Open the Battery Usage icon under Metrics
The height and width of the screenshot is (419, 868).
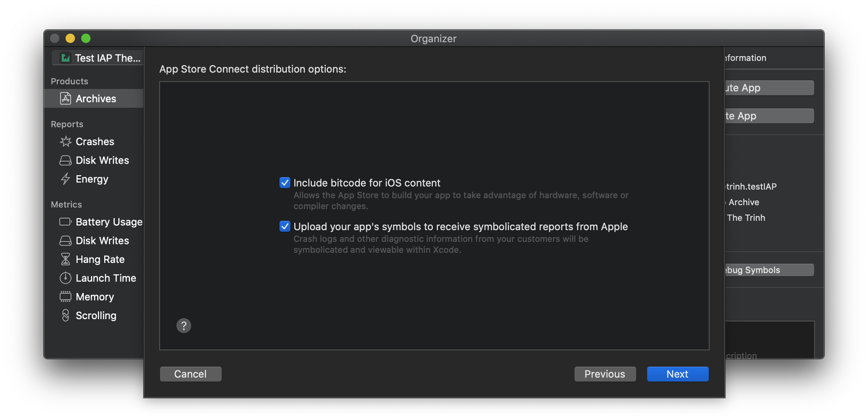(66, 222)
